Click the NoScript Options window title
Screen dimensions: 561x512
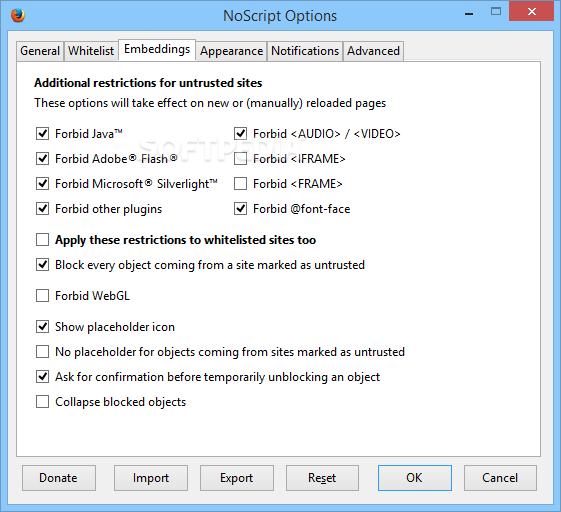(280, 16)
